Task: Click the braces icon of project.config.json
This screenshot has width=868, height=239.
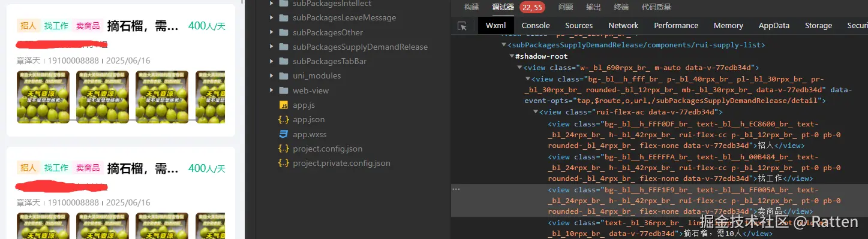Action: coord(284,149)
